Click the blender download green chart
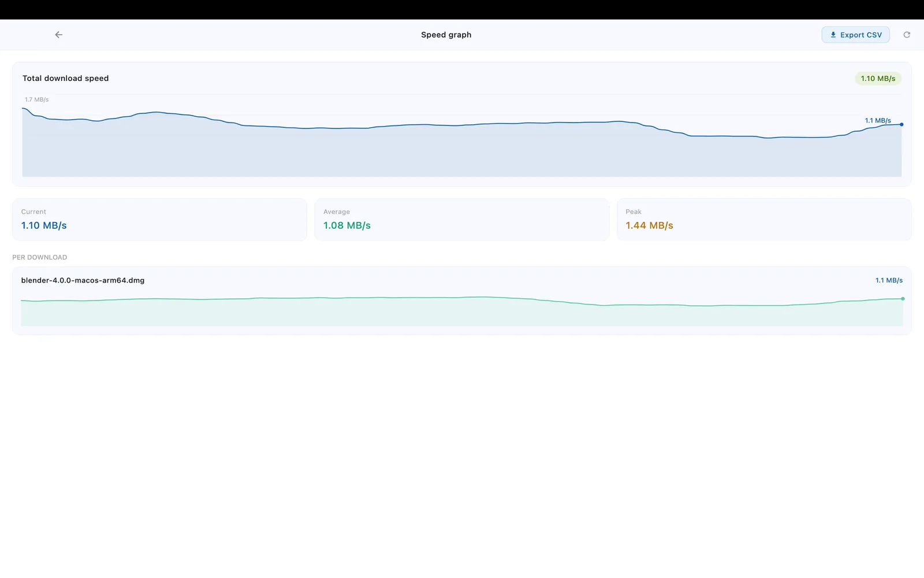This screenshot has height=578, width=924. click(462, 311)
